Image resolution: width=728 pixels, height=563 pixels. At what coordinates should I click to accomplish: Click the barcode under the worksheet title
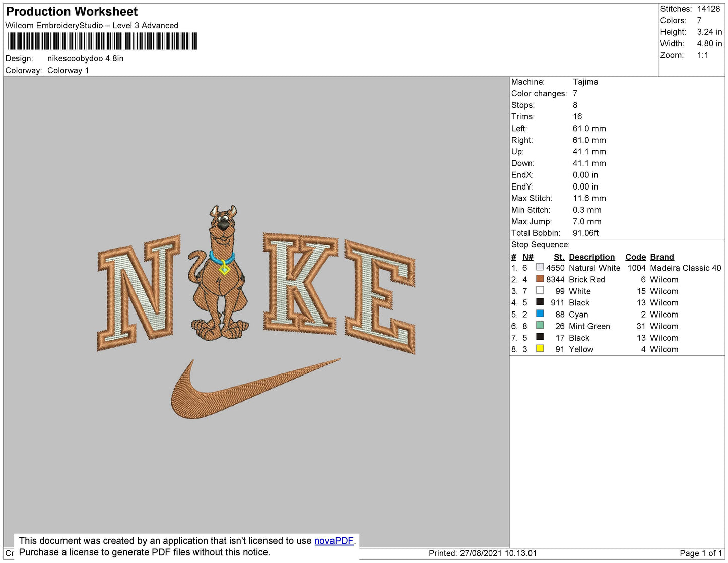point(102,41)
